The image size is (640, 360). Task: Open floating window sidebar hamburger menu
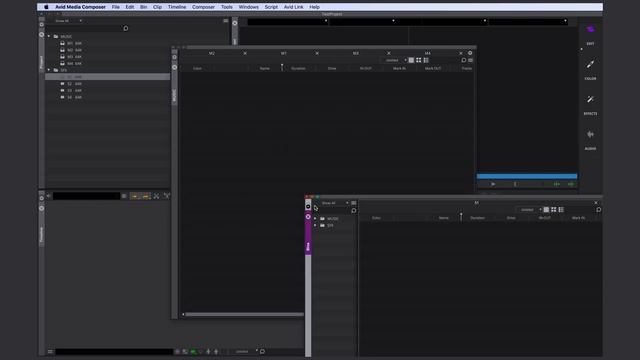[x=353, y=203]
